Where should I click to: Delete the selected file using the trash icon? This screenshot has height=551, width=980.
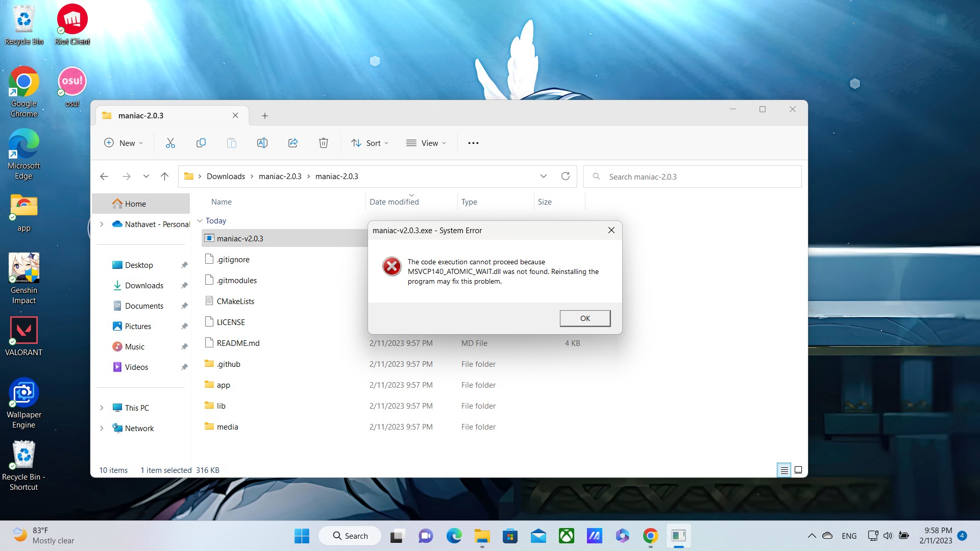point(323,143)
